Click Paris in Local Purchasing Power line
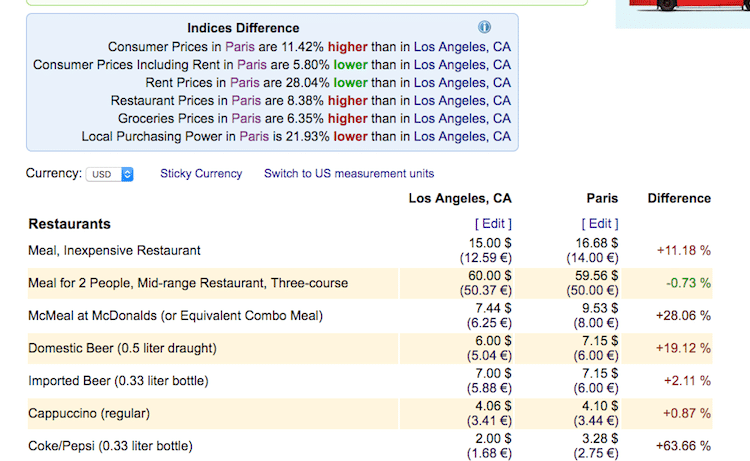The width and height of the screenshot is (750, 461). pos(254,136)
